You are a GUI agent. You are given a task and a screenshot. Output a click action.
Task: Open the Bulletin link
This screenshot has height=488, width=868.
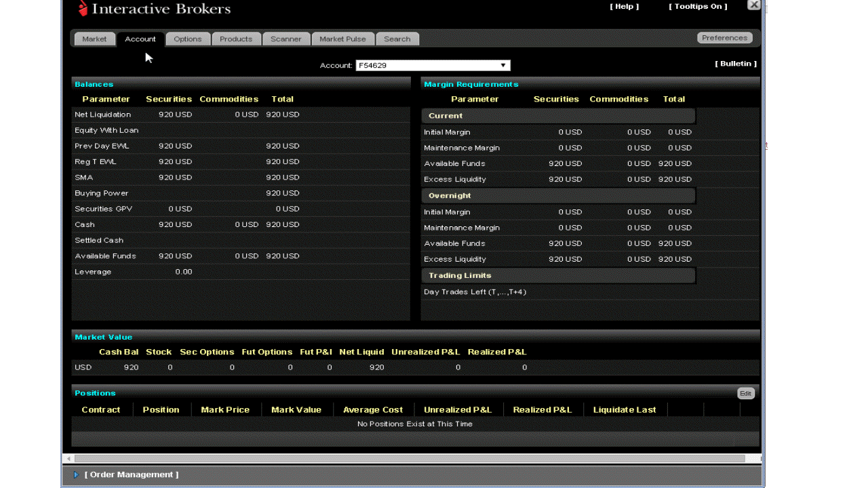[x=735, y=64]
